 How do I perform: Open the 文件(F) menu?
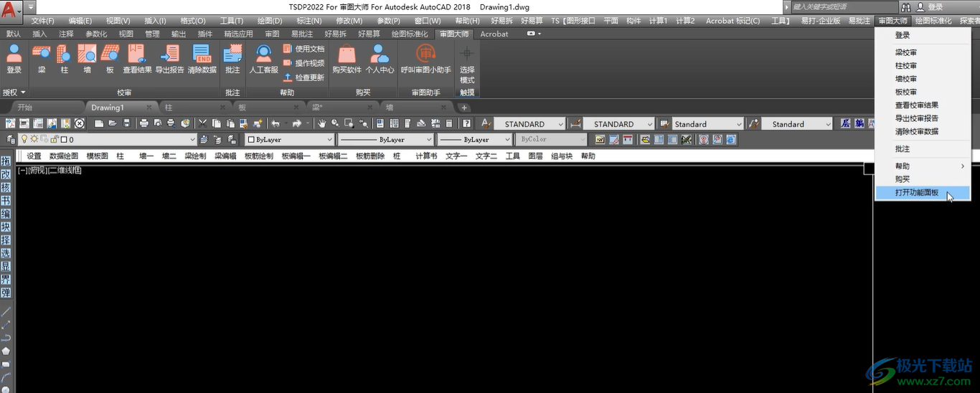pyautogui.click(x=43, y=21)
